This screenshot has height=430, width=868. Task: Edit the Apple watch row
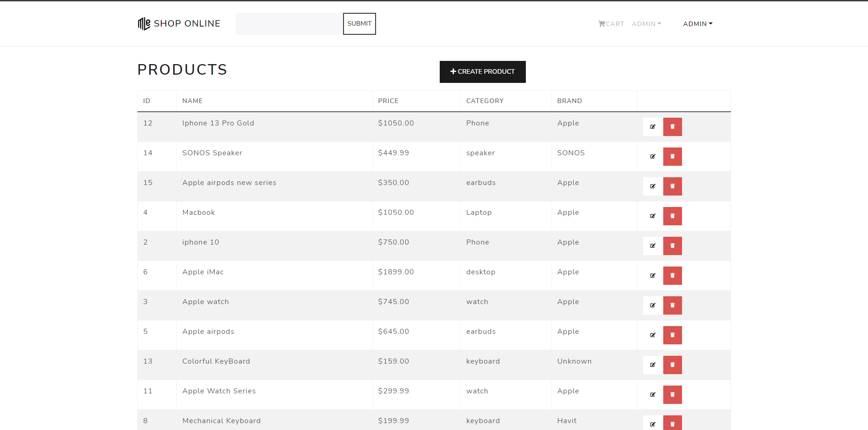tap(652, 305)
